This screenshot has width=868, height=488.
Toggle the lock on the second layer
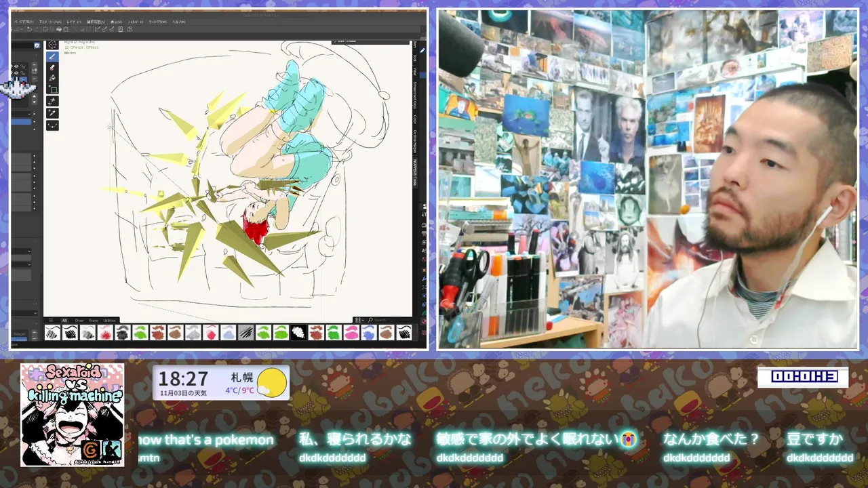tap(22, 73)
